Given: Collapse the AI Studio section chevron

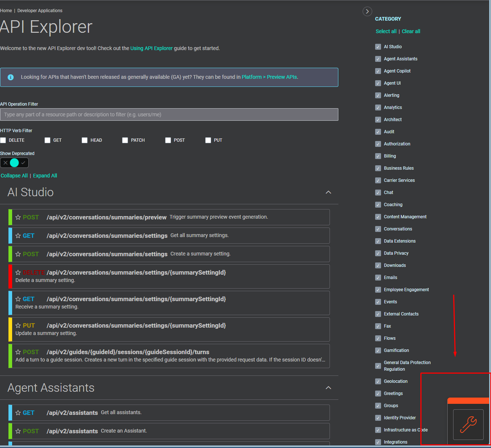Looking at the screenshot, I should (x=328, y=192).
